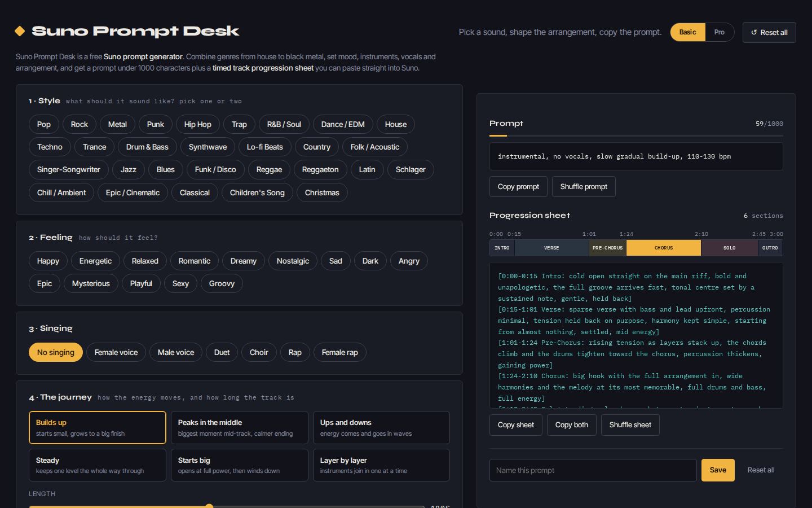
Task: Choose Hip Hop style
Action: point(197,124)
